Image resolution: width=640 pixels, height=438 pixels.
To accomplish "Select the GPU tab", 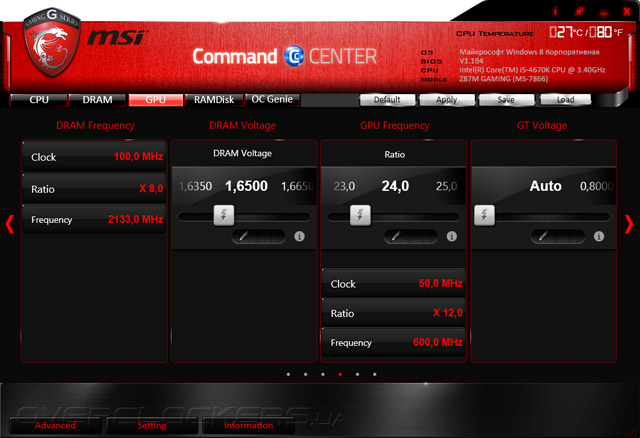I will point(156,100).
